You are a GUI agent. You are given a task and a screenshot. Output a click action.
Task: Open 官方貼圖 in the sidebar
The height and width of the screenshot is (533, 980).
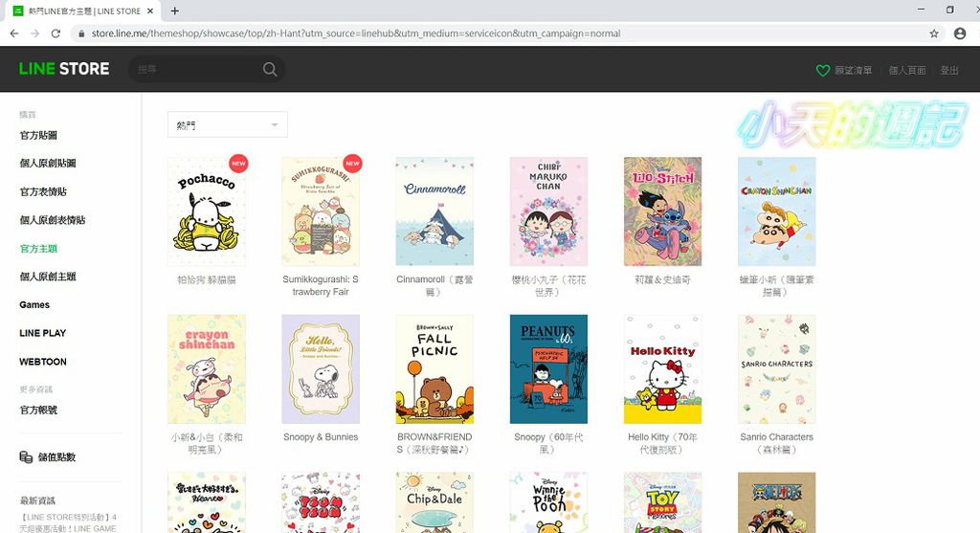click(x=38, y=135)
